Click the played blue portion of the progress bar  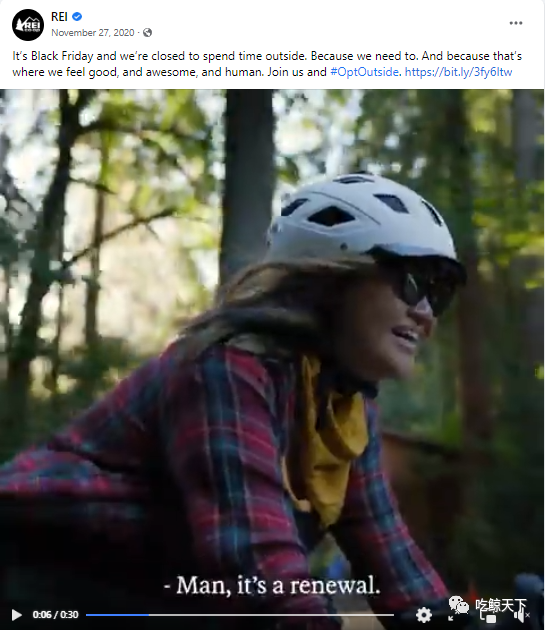(x=117, y=615)
